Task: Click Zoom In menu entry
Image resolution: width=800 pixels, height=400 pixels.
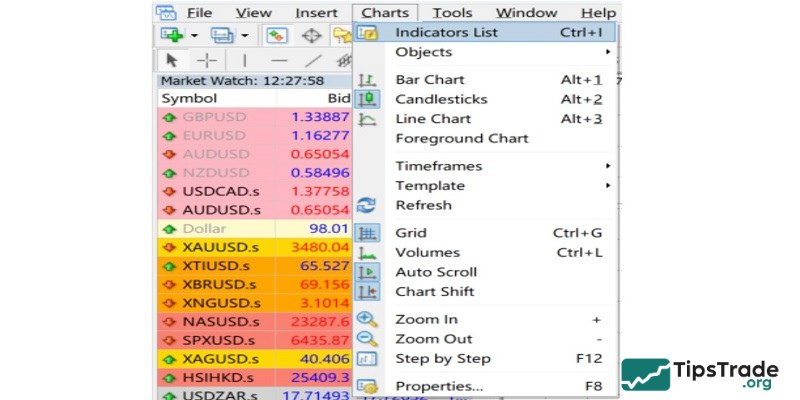Action: pyautogui.click(x=426, y=319)
